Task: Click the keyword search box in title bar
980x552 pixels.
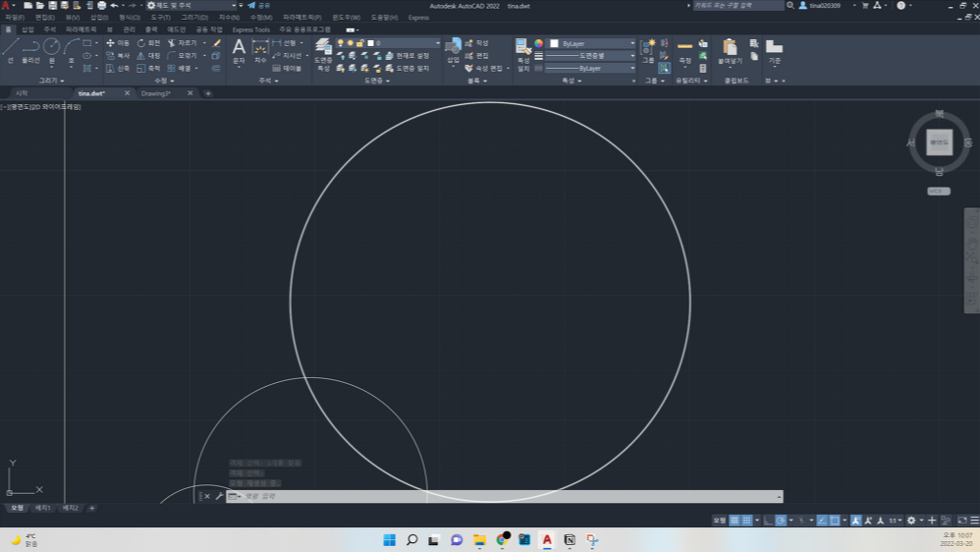Action: click(738, 5)
